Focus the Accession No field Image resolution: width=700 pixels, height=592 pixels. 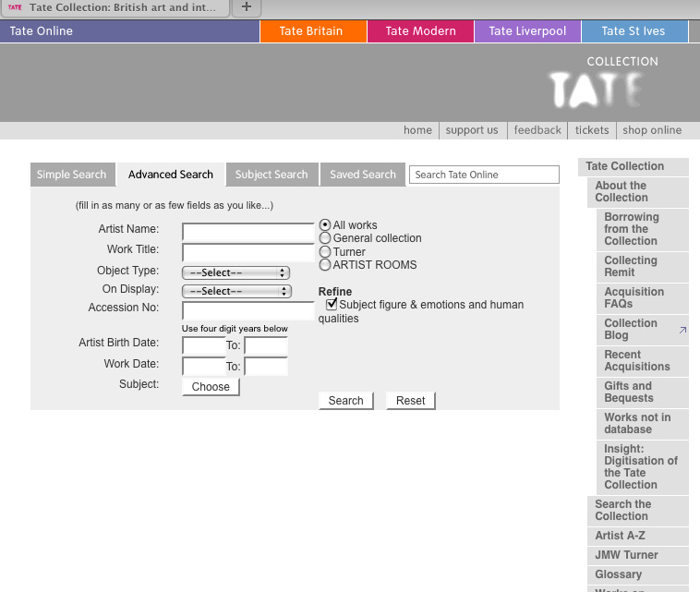[247, 310]
